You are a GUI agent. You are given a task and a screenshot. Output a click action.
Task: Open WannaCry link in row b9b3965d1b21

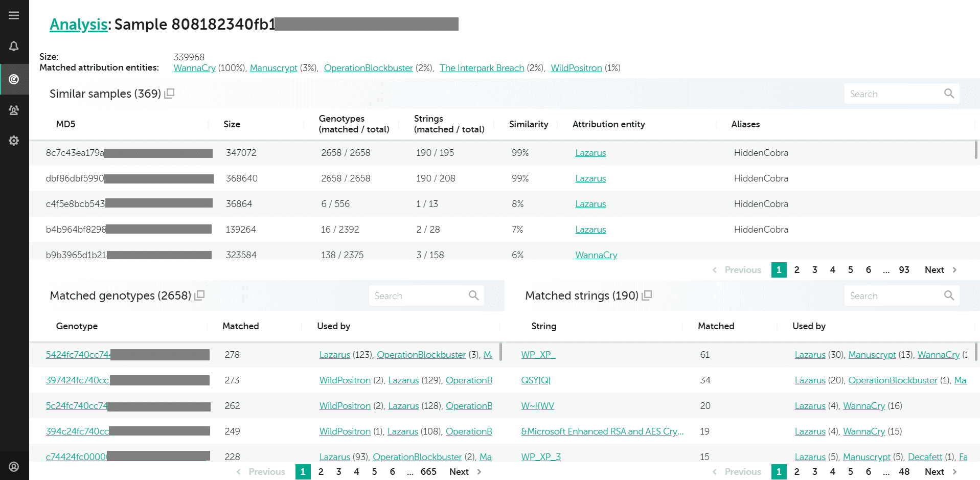pyautogui.click(x=596, y=255)
